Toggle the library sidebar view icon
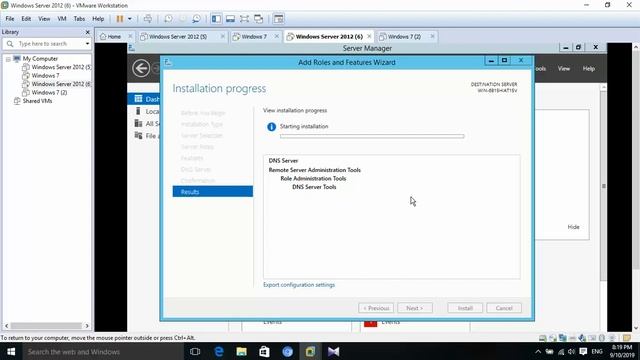640x360 pixels. pyautogui.click(x=216, y=19)
